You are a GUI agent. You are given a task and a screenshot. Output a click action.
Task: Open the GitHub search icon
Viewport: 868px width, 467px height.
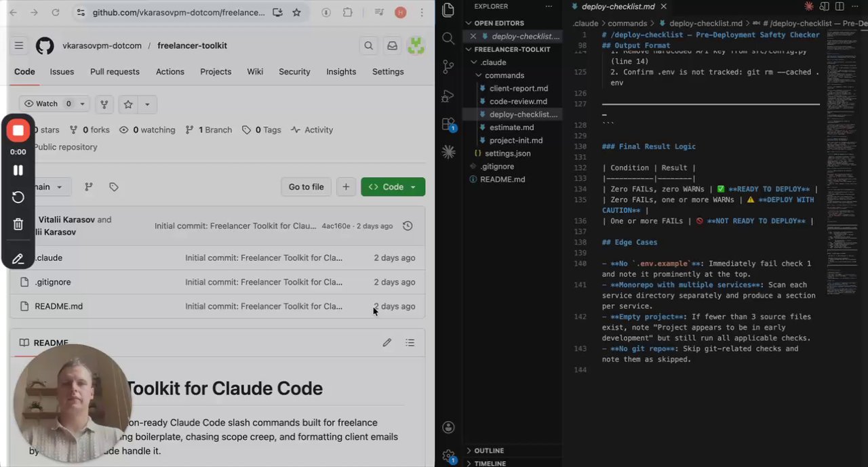tap(368, 45)
